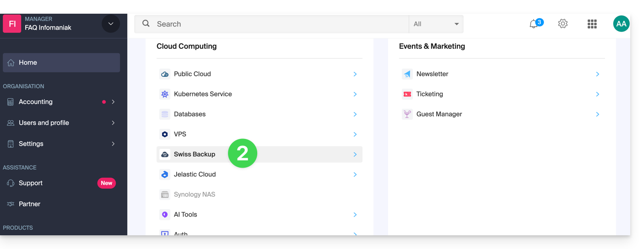Click the Newsletter paper plane icon
The image size is (644, 249).
pyautogui.click(x=407, y=74)
